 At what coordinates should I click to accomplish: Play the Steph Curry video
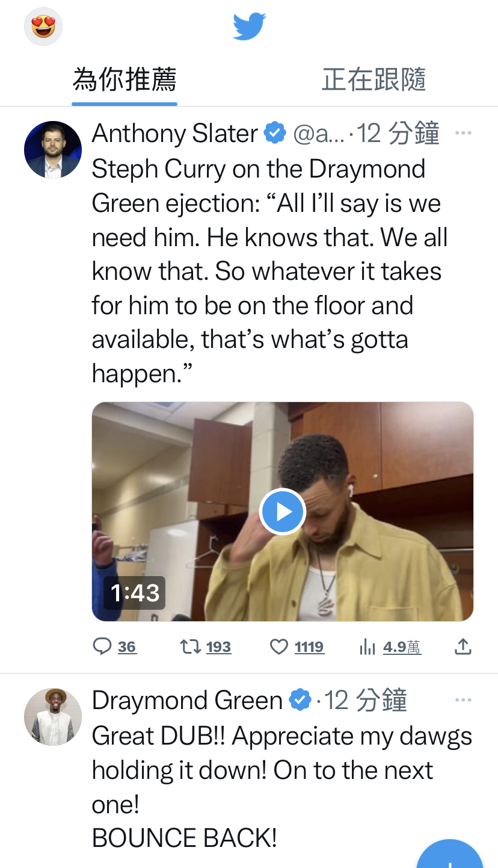pos(282,512)
